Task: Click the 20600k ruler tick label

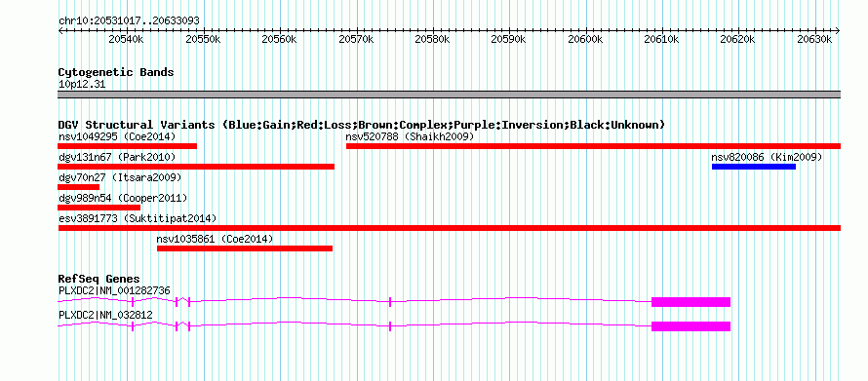Action: point(586,39)
